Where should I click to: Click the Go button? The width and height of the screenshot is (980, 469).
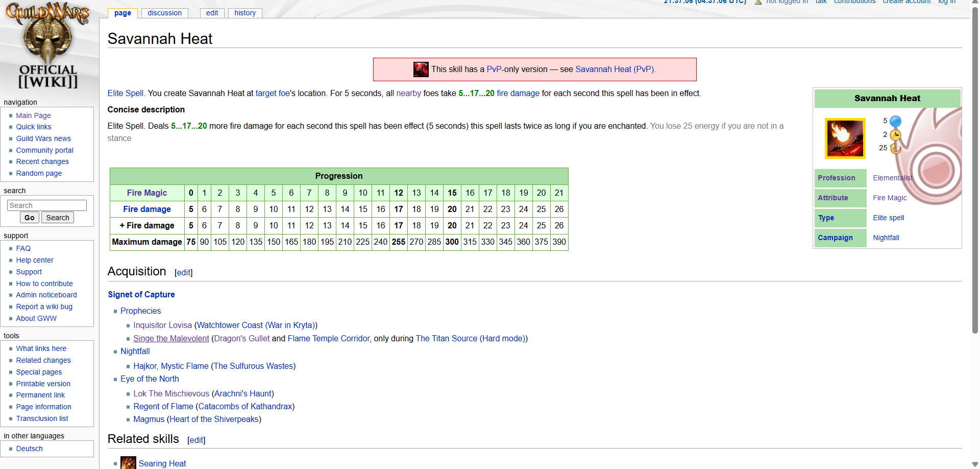coord(30,218)
